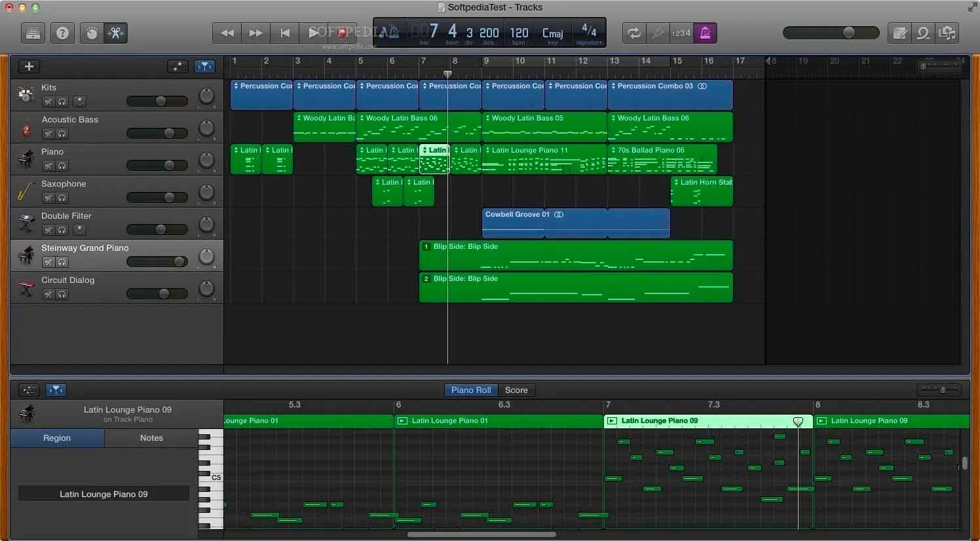Click the tempo 120 bpm display
This screenshot has width=980, height=541.
[x=519, y=33]
